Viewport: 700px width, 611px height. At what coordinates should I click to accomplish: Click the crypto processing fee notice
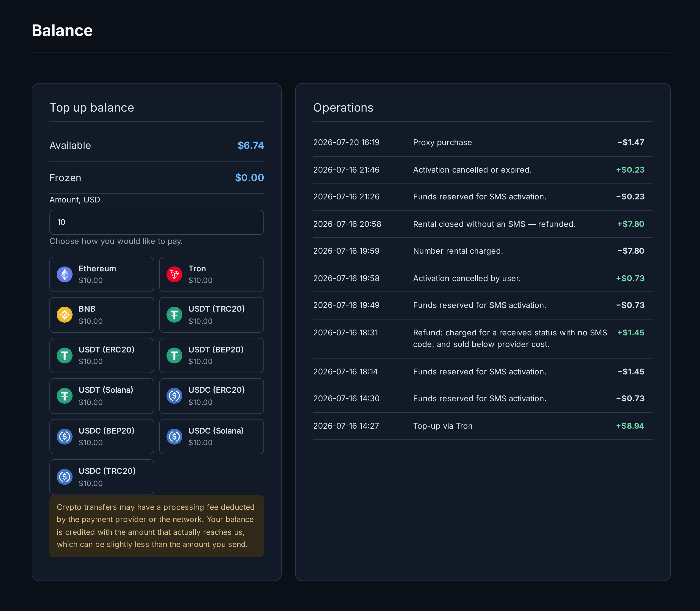(156, 526)
